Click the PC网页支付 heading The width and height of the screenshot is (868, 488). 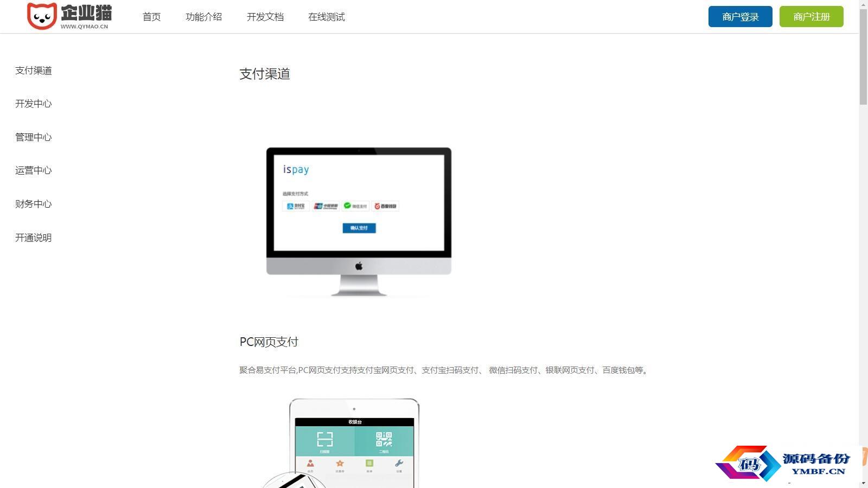pyautogui.click(x=269, y=342)
